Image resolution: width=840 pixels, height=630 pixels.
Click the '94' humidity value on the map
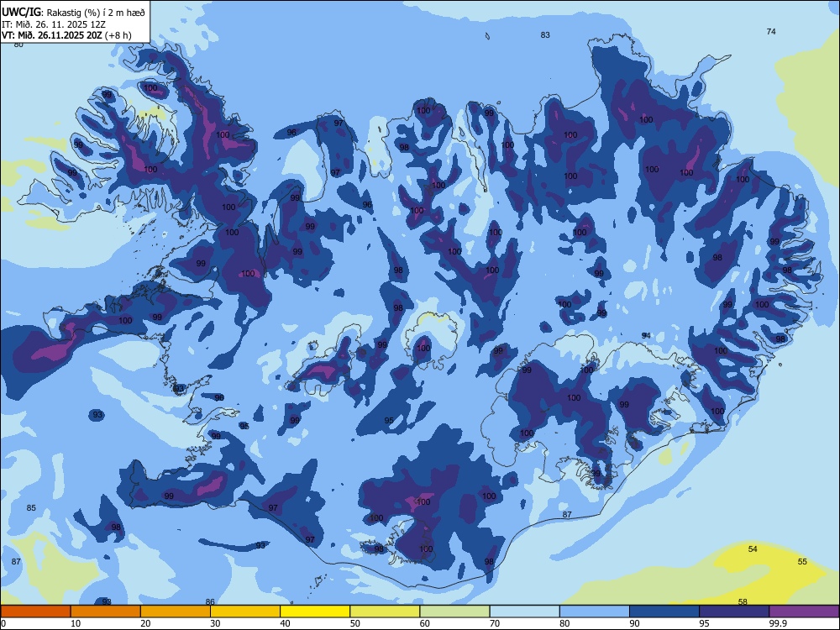tap(646, 335)
